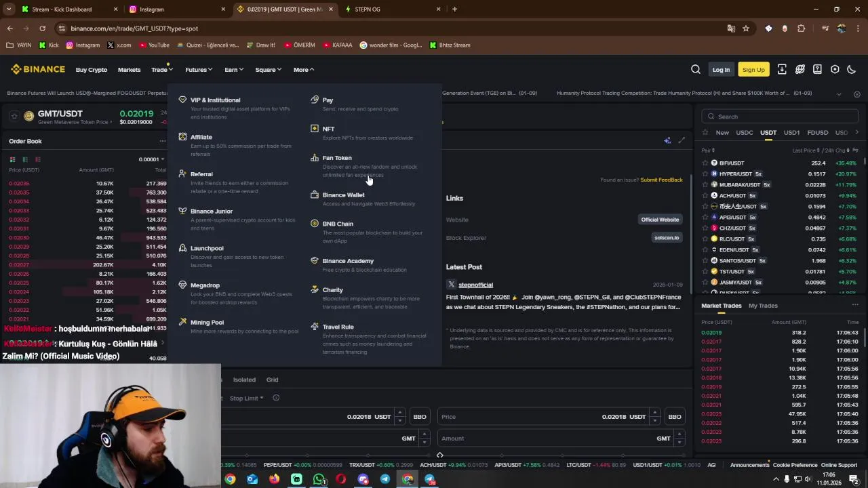Click the Log In button
The width and height of the screenshot is (868, 488).
coord(721,69)
